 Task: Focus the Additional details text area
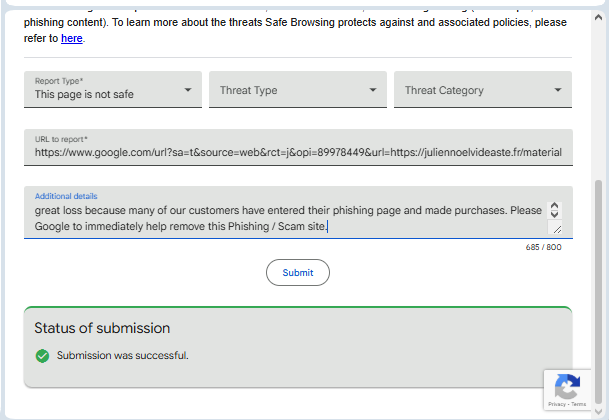285,218
